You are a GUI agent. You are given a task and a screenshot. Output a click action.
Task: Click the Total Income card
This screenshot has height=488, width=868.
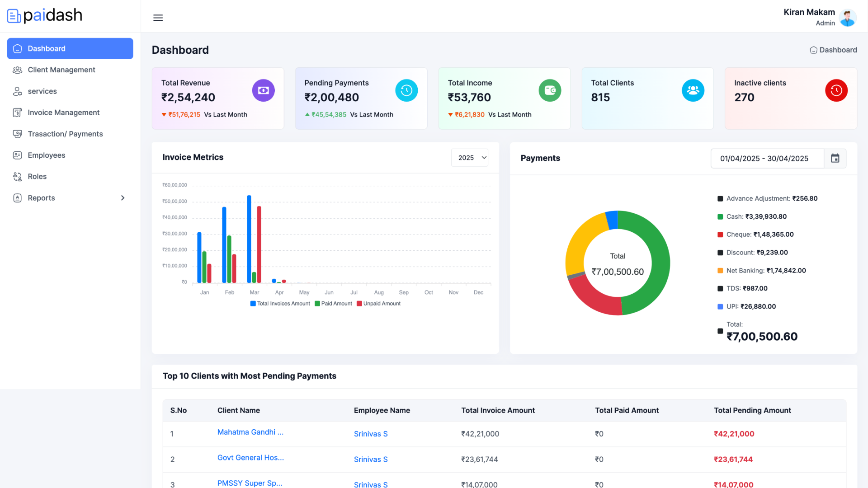pyautogui.click(x=505, y=99)
